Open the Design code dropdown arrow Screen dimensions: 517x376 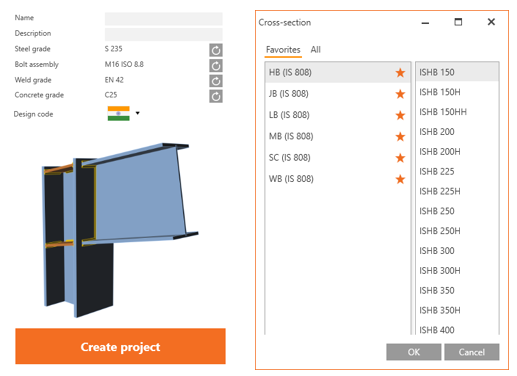coord(137,113)
